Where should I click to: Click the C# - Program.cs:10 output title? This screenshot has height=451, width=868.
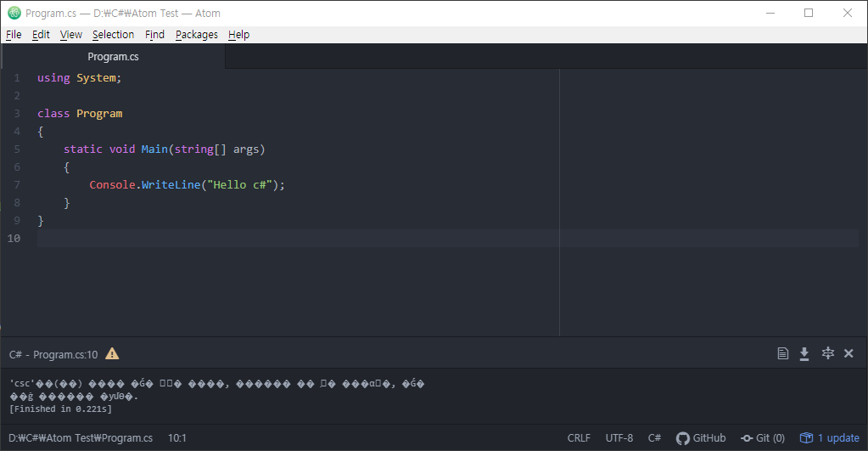point(53,354)
